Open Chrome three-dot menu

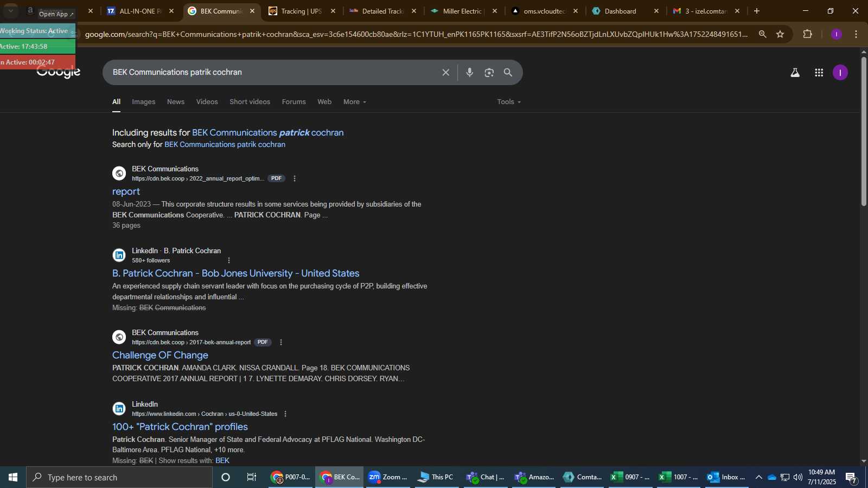point(856,34)
